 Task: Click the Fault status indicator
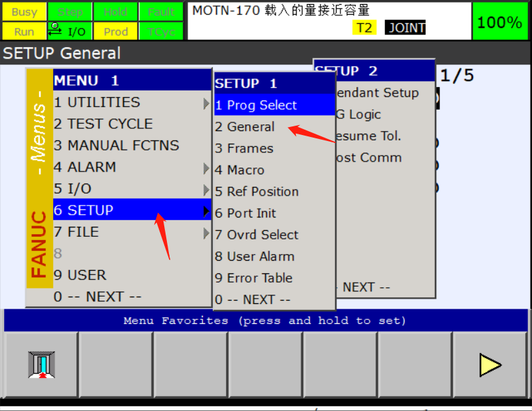click(161, 12)
